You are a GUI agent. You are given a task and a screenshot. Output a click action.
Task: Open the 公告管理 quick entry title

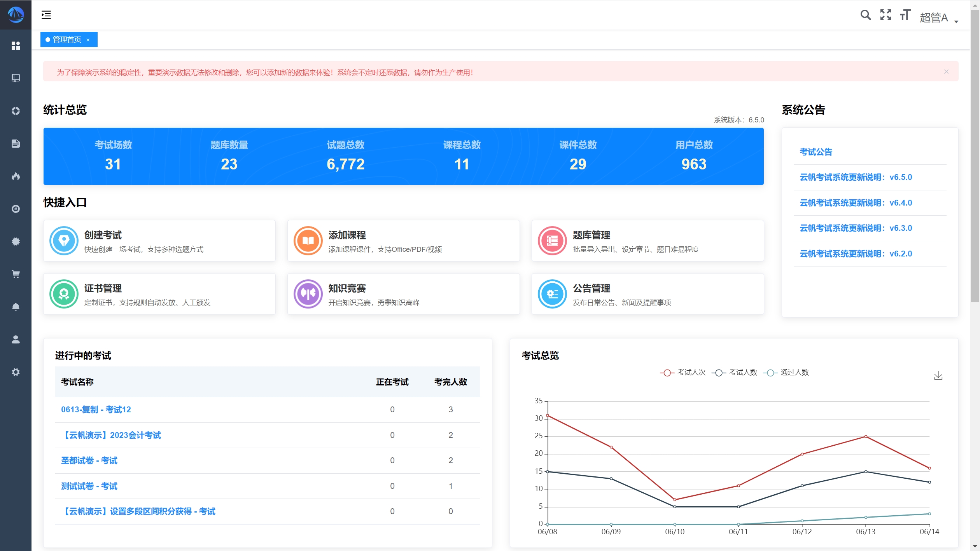point(591,288)
